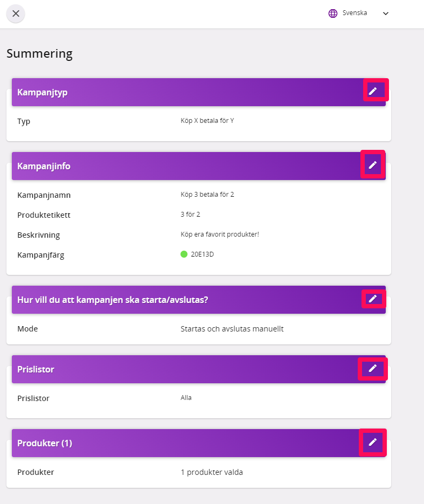Image resolution: width=424 pixels, height=504 pixels.
Task: Select the Prislistor section header
Action: tap(198, 369)
